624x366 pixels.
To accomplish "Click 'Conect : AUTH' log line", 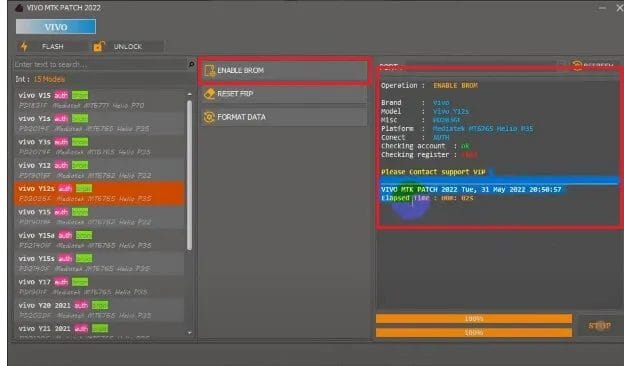I will tap(415, 137).
